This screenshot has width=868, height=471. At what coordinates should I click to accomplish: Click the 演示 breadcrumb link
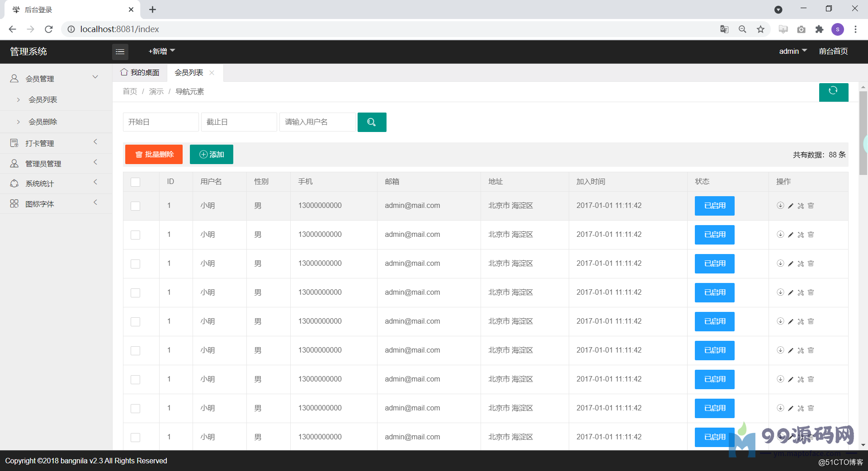coord(156,92)
